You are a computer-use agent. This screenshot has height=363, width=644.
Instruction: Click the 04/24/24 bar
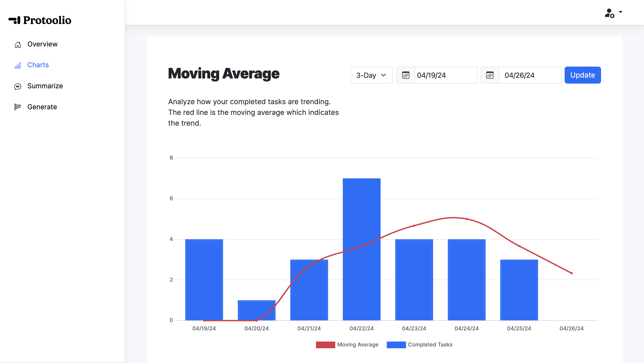click(466, 280)
